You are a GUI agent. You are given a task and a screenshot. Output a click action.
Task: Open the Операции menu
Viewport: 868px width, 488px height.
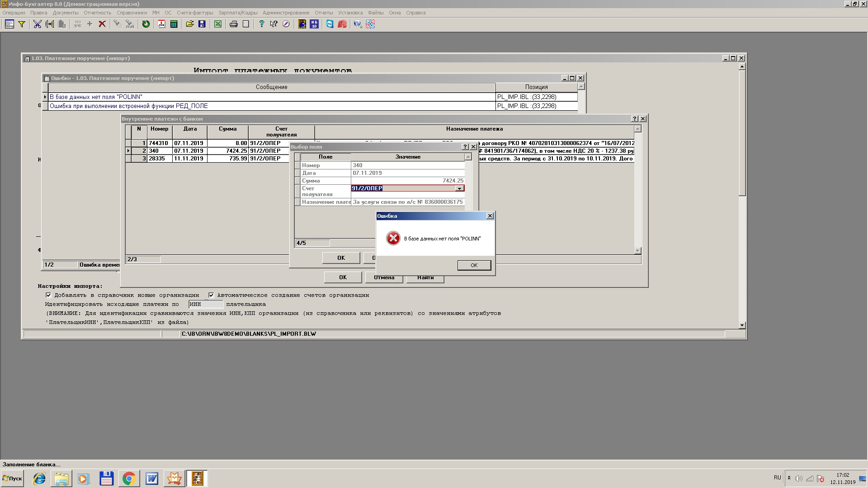point(14,13)
